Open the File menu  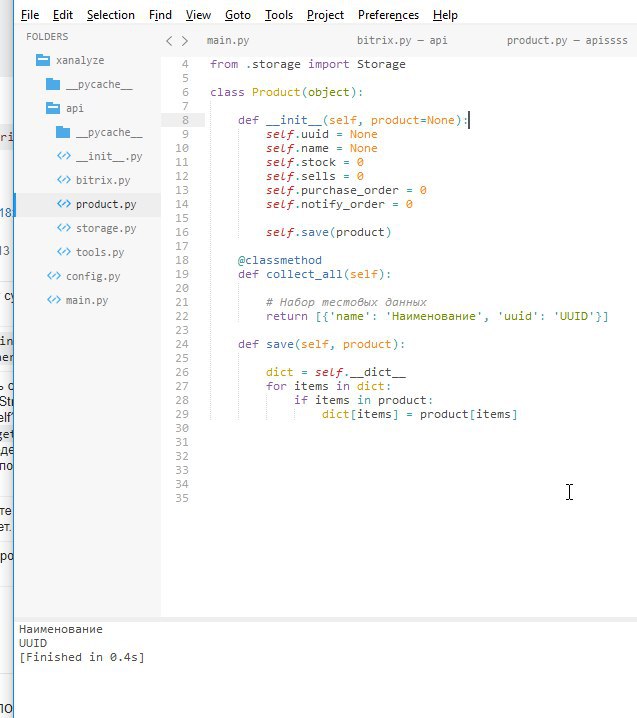pyautogui.click(x=29, y=15)
